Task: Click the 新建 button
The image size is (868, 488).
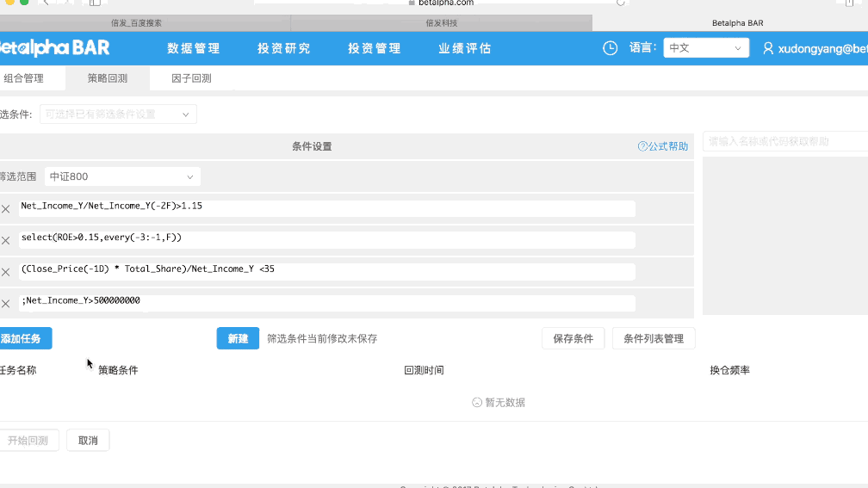Action: [x=238, y=338]
